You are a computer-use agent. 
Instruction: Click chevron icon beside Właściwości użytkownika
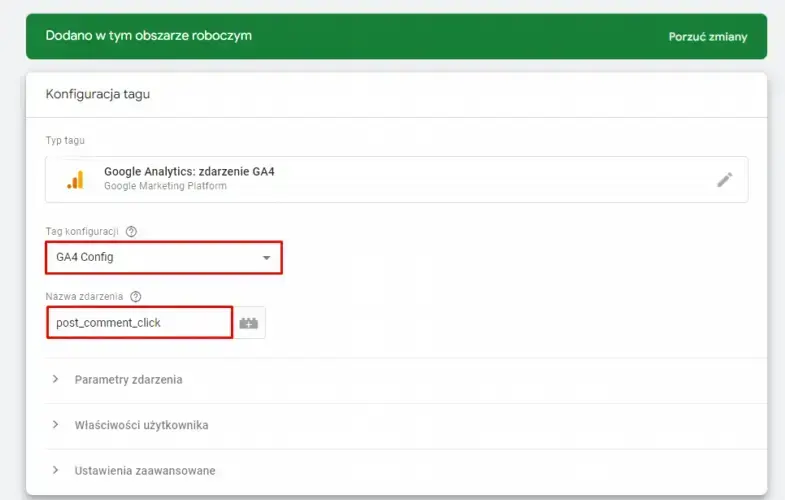[55, 425]
